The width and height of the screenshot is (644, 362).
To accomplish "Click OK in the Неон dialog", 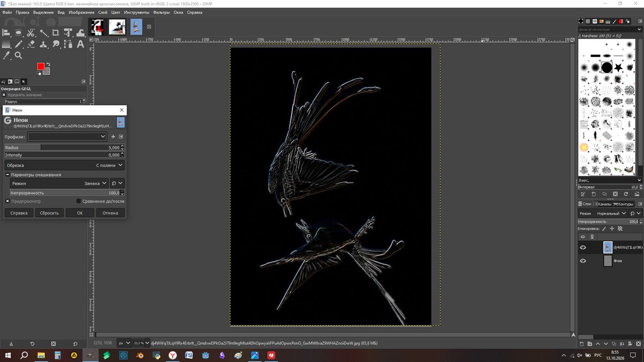I will (x=80, y=213).
